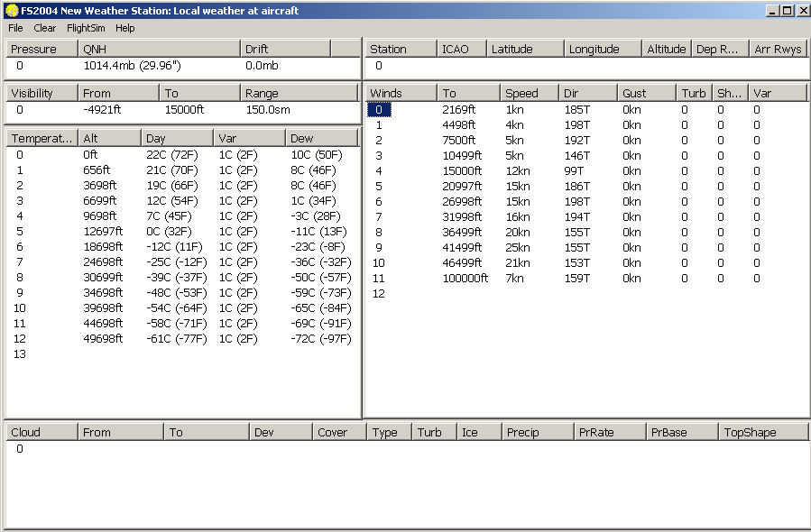Click the PrBase column header
Screen dimensions: 811x532
682,432
